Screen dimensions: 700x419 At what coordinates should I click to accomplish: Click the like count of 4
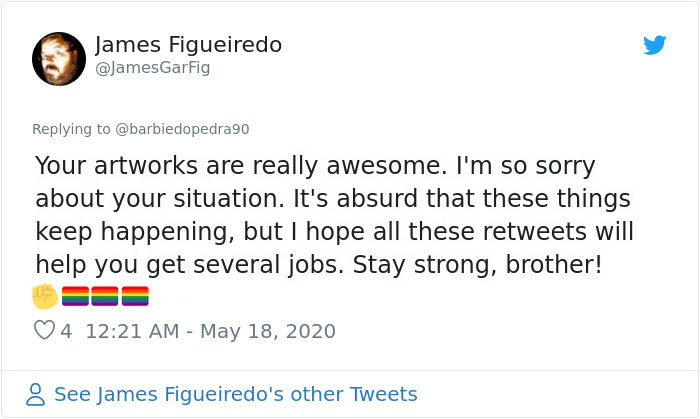coord(66,331)
